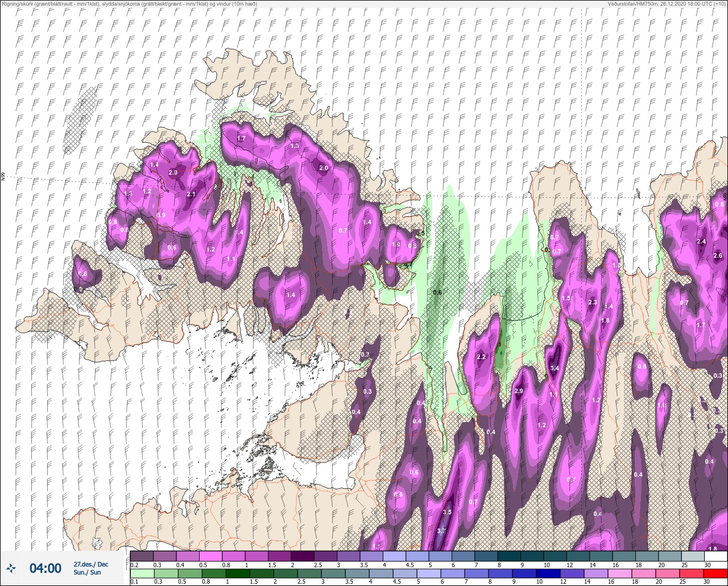
Task: Click the bottom legend swatch starting at 10
Action: point(549,573)
